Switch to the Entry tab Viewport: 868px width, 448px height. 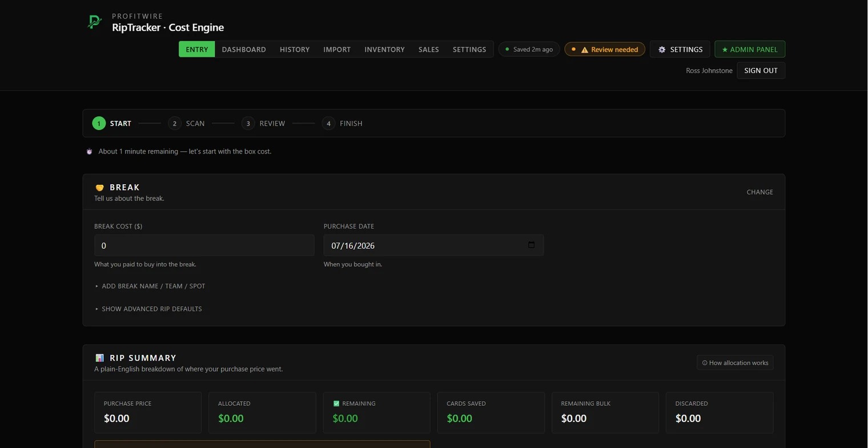[197, 49]
